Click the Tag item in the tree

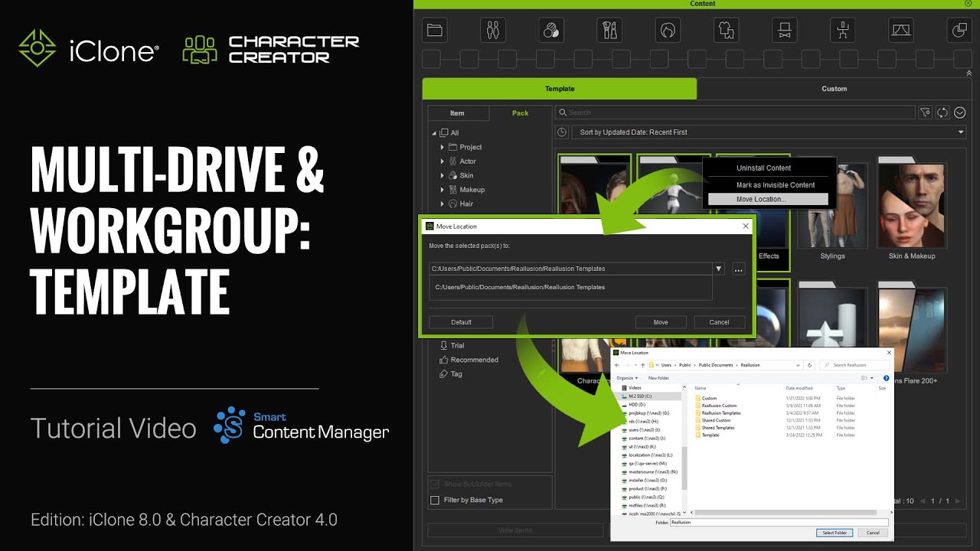click(451, 374)
